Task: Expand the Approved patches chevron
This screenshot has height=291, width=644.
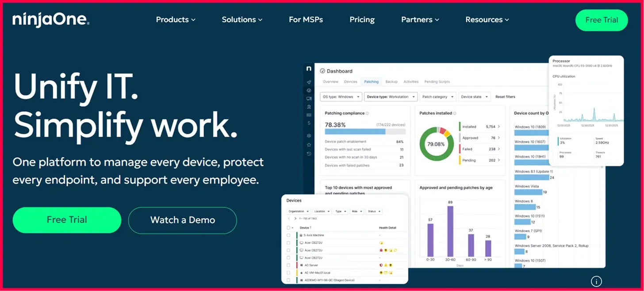Action: click(x=499, y=138)
